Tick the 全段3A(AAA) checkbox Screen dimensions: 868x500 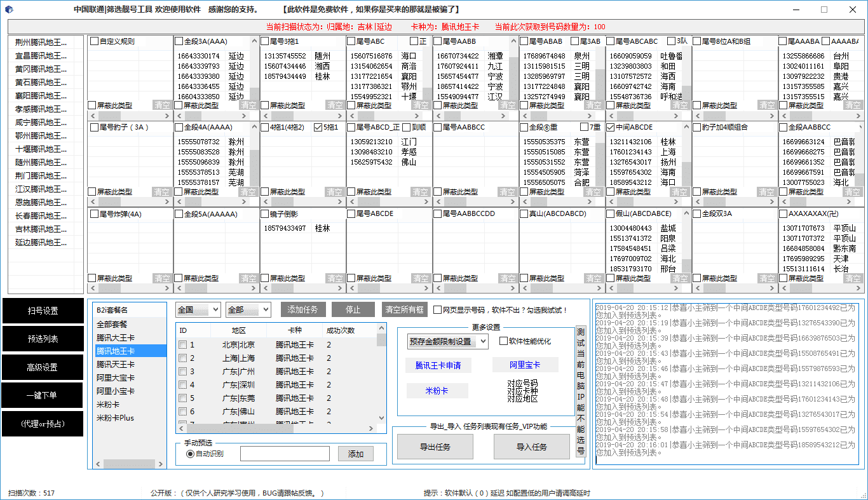(179, 41)
